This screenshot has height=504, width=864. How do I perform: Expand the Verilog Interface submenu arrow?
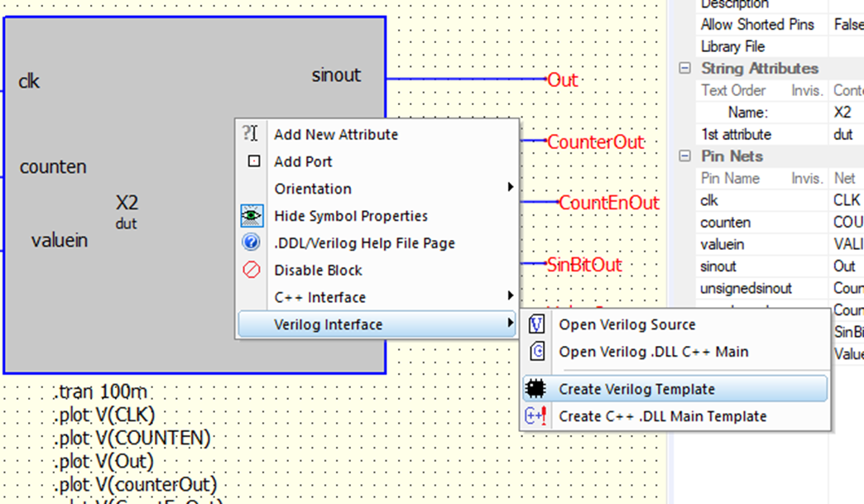coord(511,323)
